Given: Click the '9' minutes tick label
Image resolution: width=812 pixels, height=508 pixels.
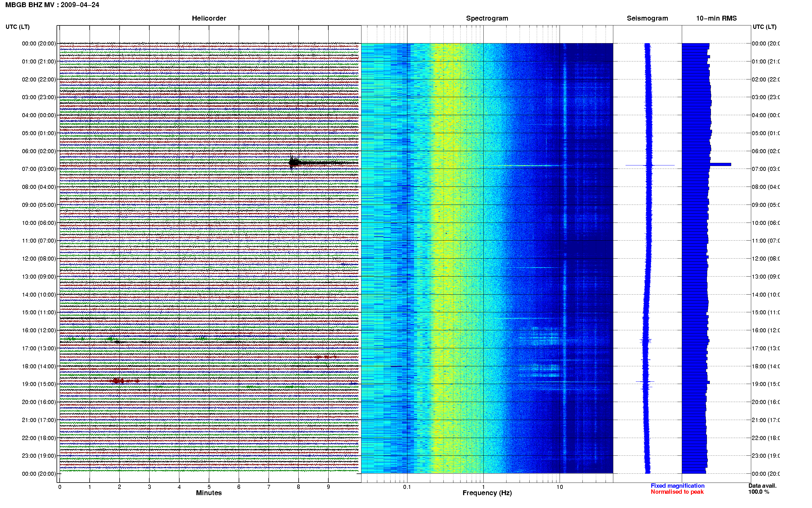Looking at the screenshot, I should coord(328,487).
